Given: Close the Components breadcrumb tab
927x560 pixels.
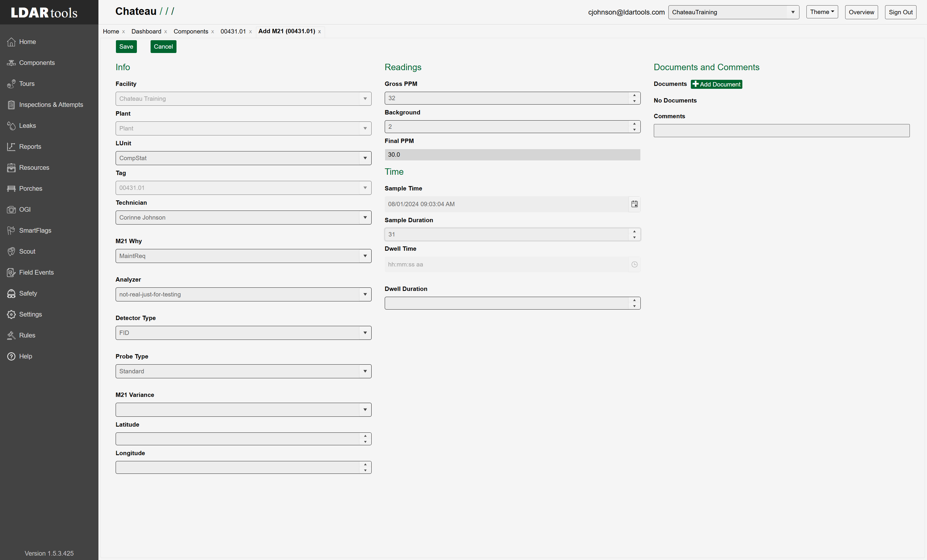Looking at the screenshot, I should pos(213,31).
